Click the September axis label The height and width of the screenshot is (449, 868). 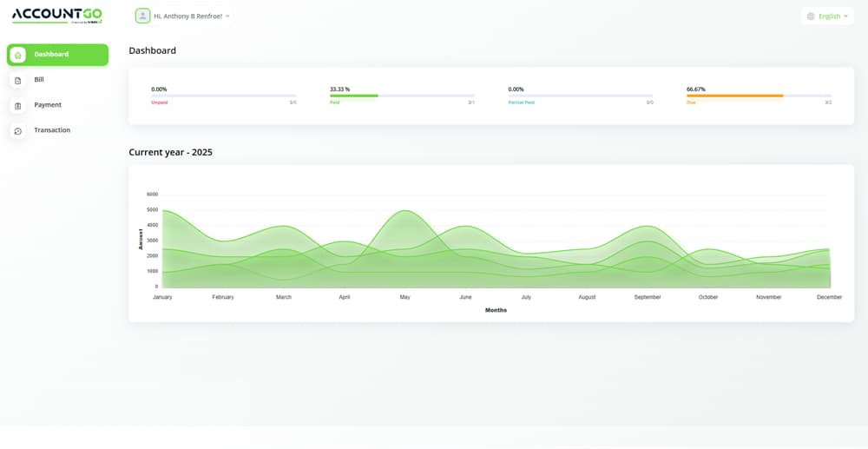click(648, 297)
